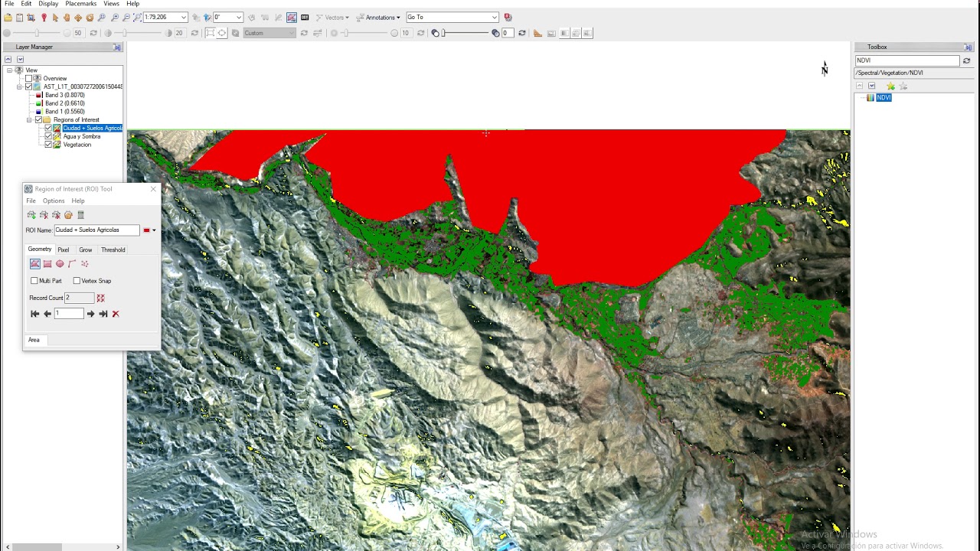Select the Polyline geometry tool
The width and height of the screenshot is (980, 551).
coord(72,264)
